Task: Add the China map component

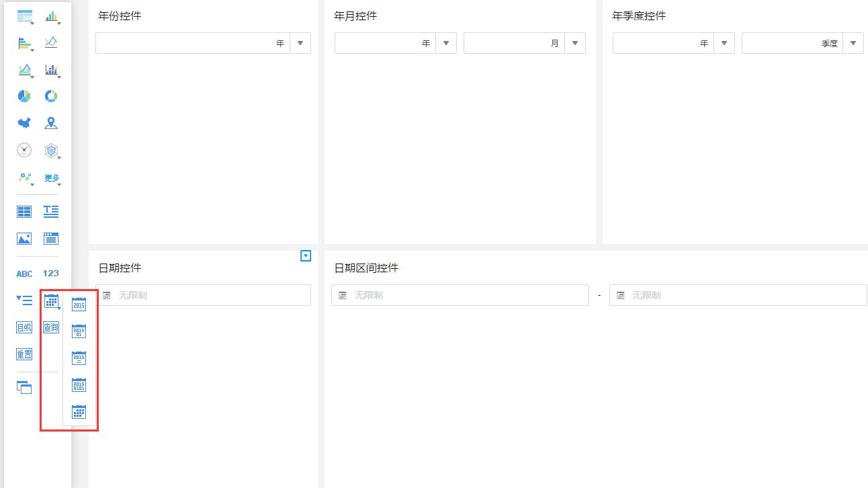Action: [24, 123]
